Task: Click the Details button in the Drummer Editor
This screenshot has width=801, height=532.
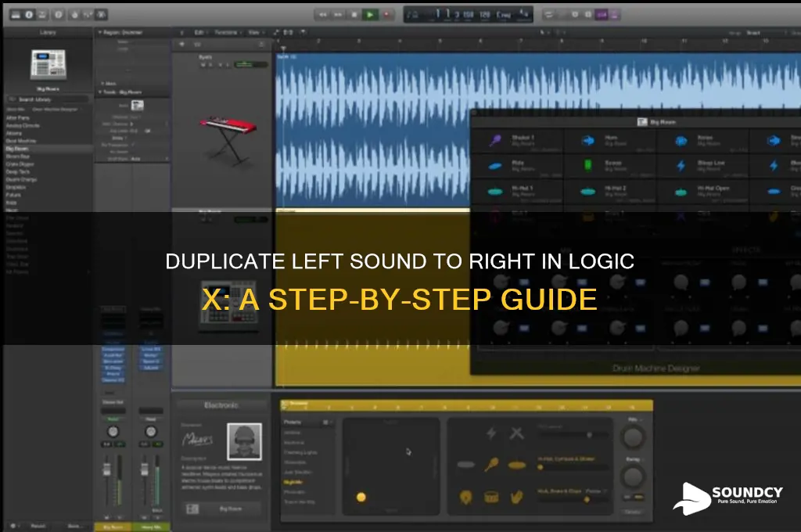Action: coord(632,512)
